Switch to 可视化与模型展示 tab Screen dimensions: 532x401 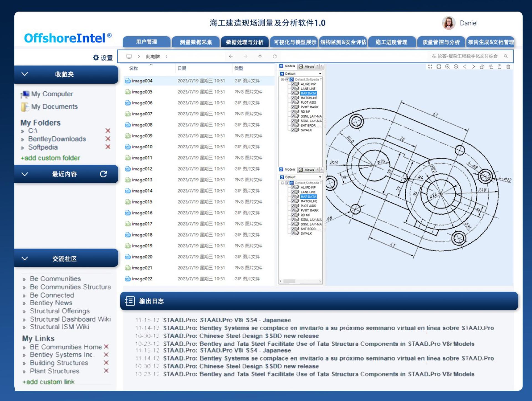point(295,42)
